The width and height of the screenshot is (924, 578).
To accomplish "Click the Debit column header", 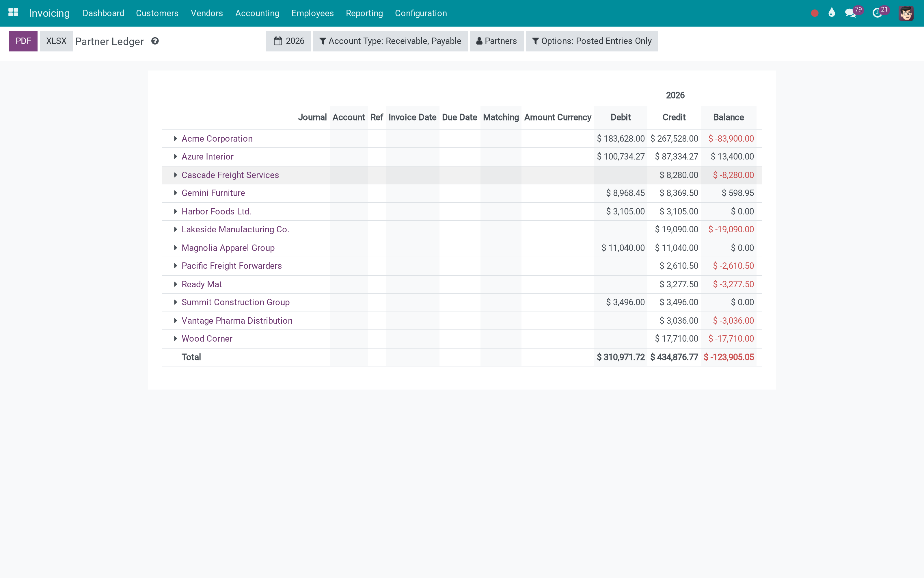I will (621, 117).
